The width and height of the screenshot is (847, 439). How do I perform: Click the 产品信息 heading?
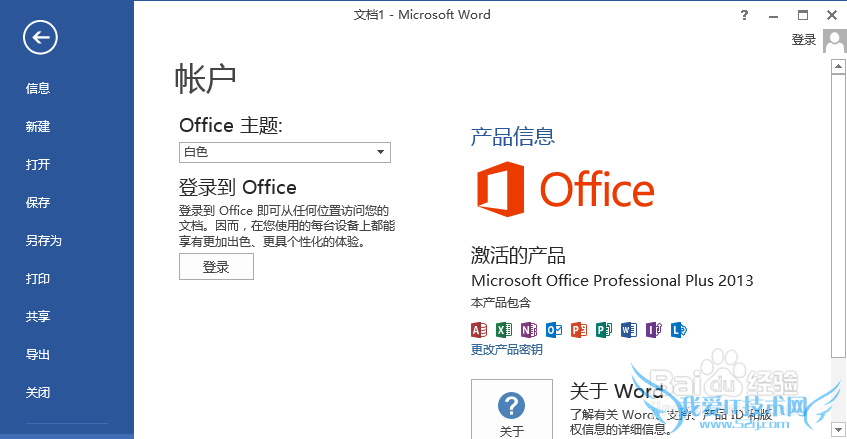pos(513,136)
